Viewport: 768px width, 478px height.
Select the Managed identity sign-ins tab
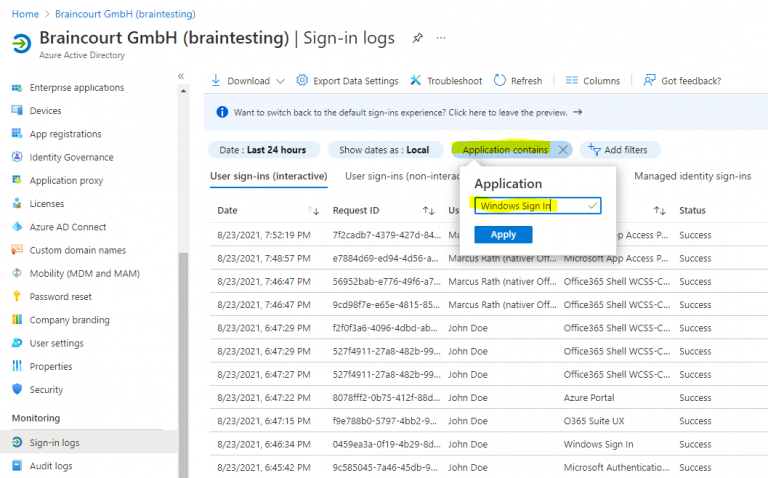[693, 176]
